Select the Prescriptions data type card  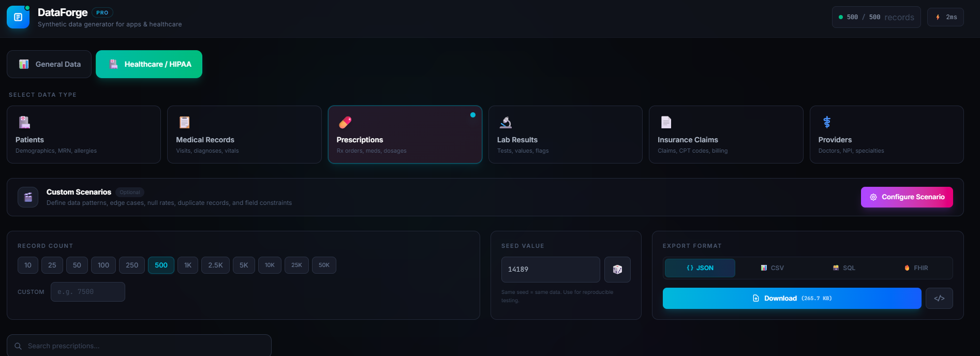coord(405,135)
